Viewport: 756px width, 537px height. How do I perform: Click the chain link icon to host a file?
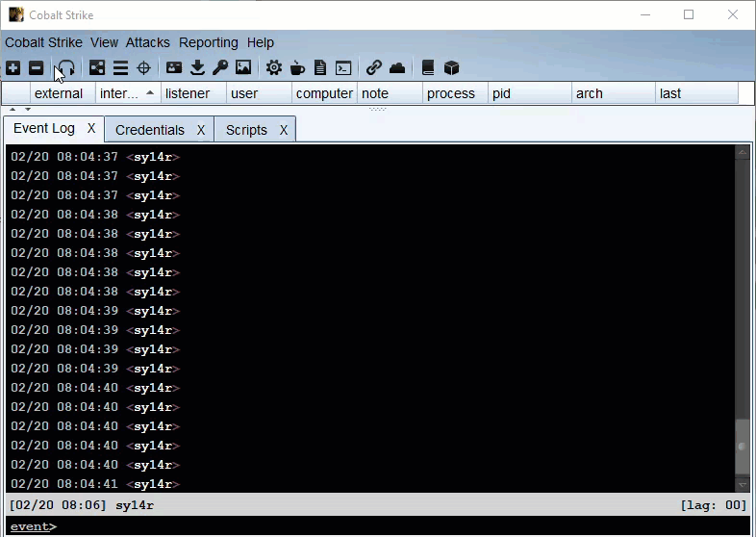point(373,68)
